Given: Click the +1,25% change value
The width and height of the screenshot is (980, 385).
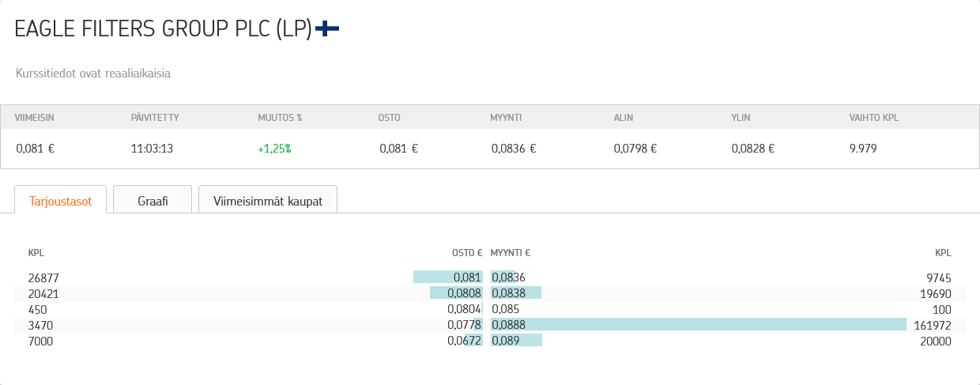Looking at the screenshot, I should pyautogui.click(x=274, y=148).
